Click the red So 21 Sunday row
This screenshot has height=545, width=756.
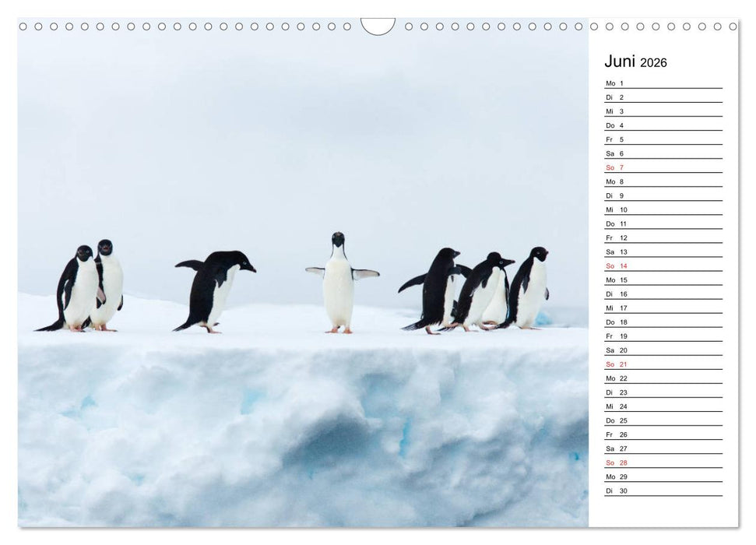[663, 364]
